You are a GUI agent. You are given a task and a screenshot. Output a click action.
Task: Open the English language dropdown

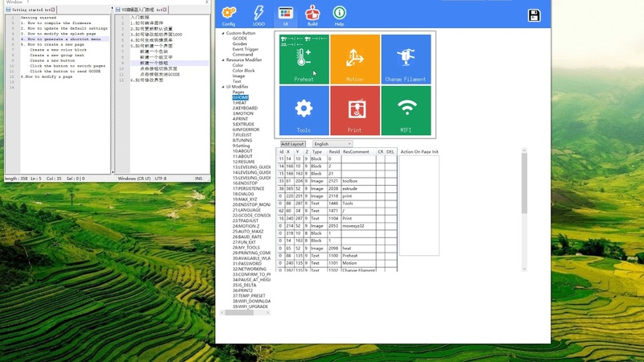[332, 144]
